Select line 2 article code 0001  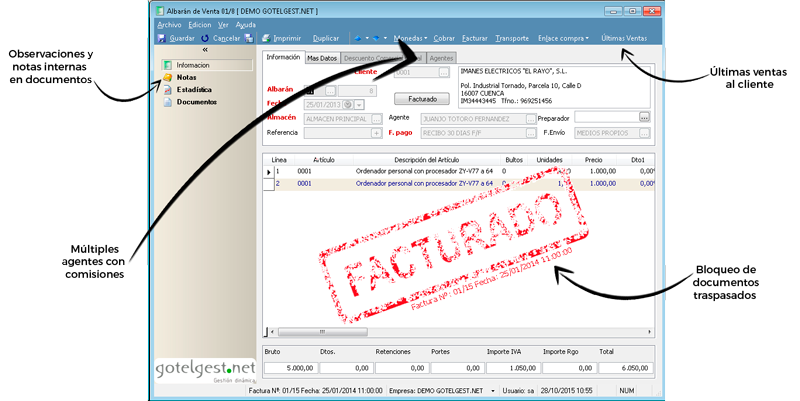coord(305,184)
